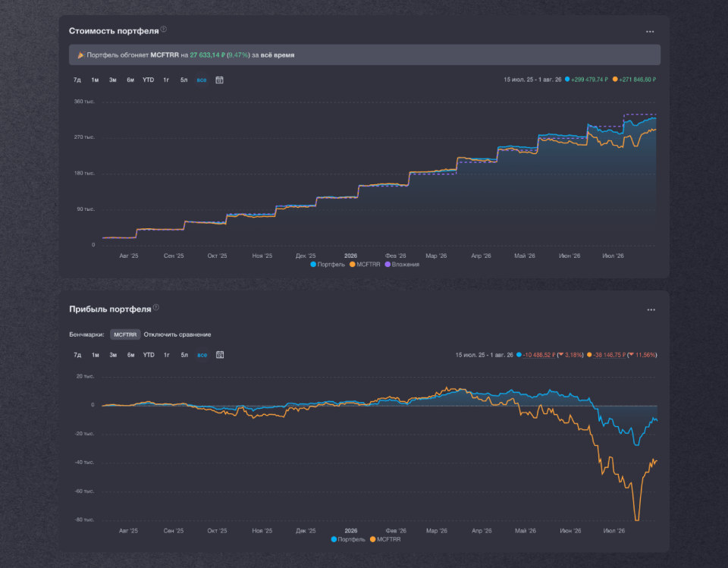Toggle MCFTRR series in value chart legend
The image size is (728, 568).
point(365,264)
